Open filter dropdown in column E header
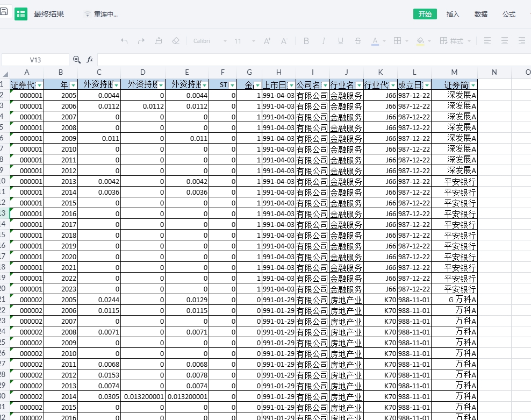Screen dimensions: 531x420 pos(205,85)
